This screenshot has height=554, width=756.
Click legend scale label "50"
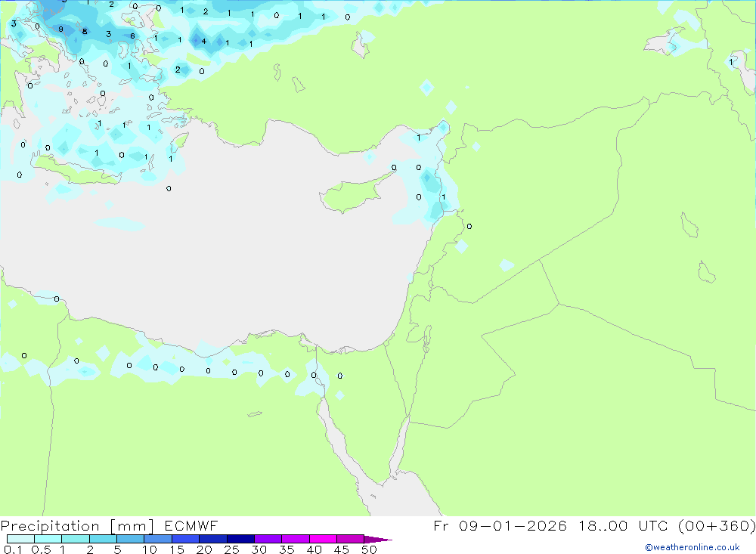tap(370, 549)
